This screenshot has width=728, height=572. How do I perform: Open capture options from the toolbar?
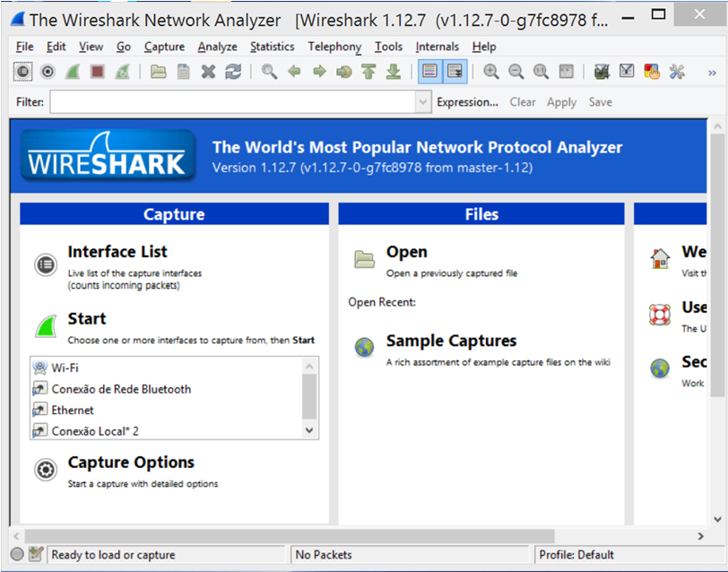coord(48,72)
